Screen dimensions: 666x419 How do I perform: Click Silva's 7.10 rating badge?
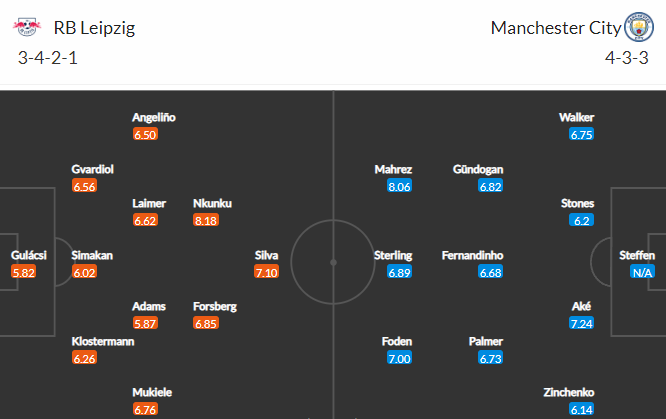click(267, 273)
